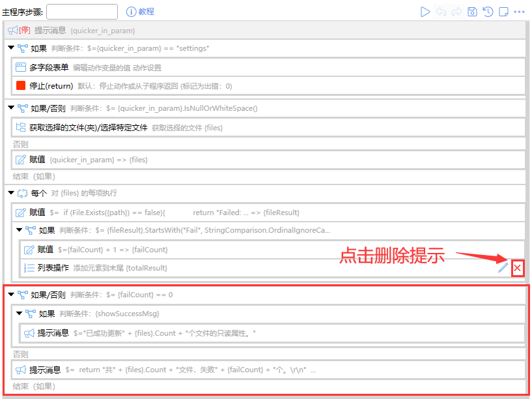532x399 pixels.
Task: Collapse the 如果 showSuccessMsg block
Action: click(x=20, y=314)
